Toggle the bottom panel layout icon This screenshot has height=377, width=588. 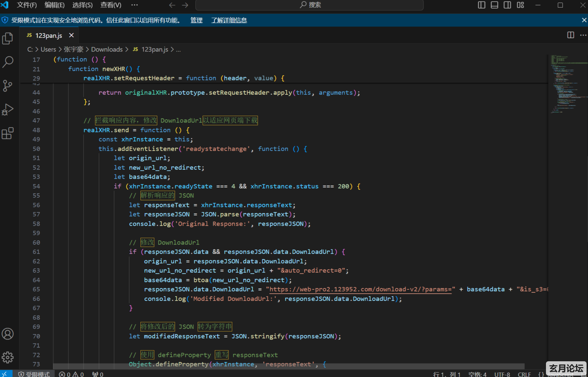pos(494,5)
